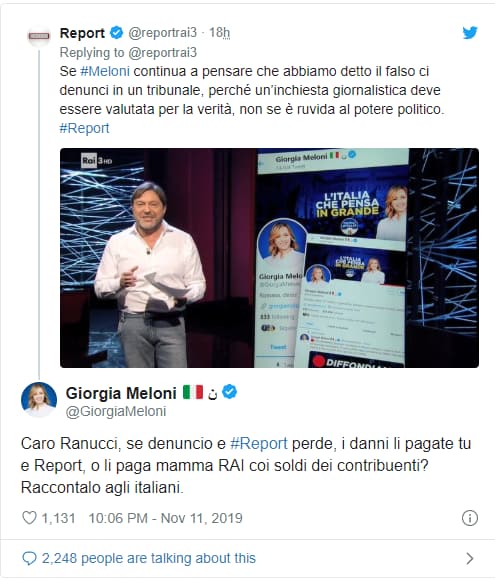Open '2,248 people are talking about this'
The height and width of the screenshot is (580, 495).
point(149,558)
